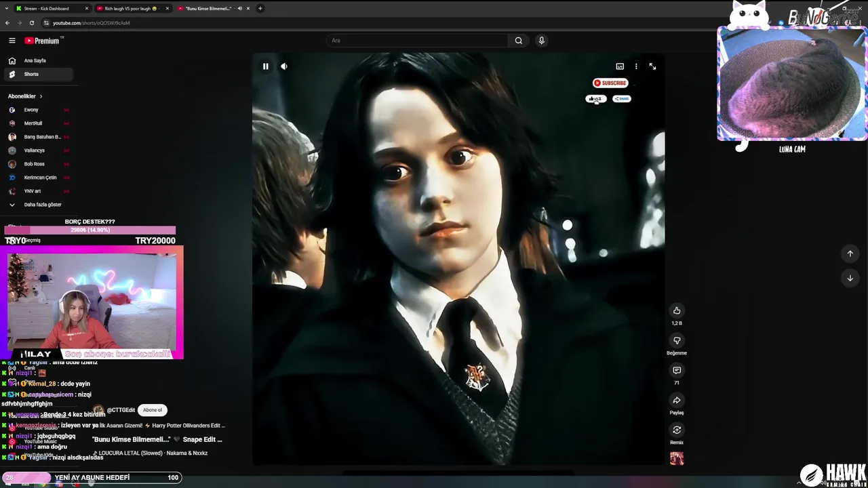View site information icon in address bar
This screenshot has height=488, width=868.
46,23
